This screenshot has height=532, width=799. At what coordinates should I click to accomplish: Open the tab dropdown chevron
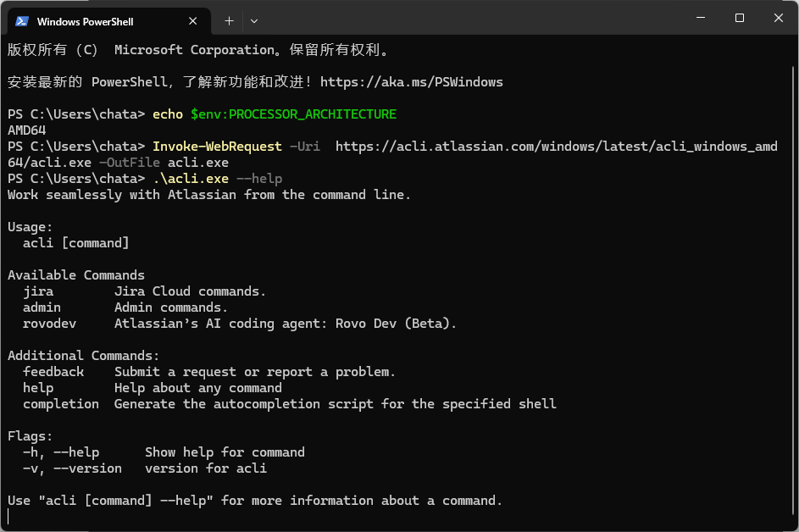click(x=253, y=20)
